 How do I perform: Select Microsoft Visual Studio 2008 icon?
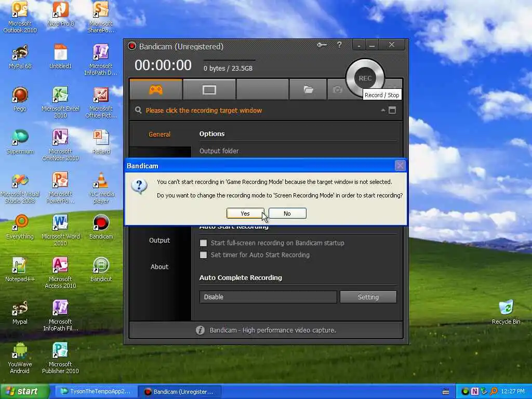pos(20,188)
